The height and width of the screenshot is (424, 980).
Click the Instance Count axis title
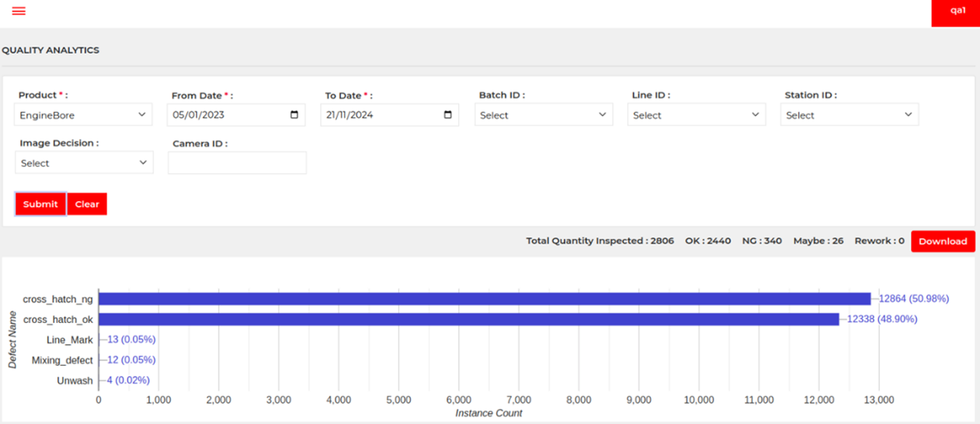(x=488, y=413)
